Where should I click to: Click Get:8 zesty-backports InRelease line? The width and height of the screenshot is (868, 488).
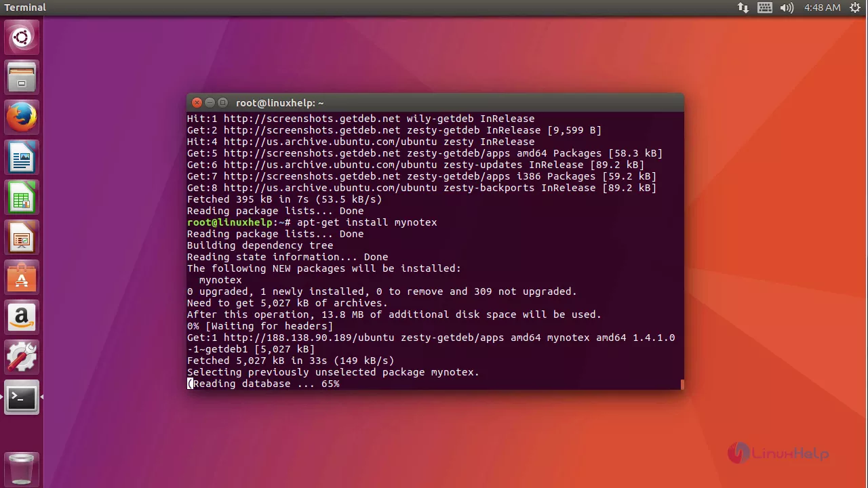click(x=422, y=188)
